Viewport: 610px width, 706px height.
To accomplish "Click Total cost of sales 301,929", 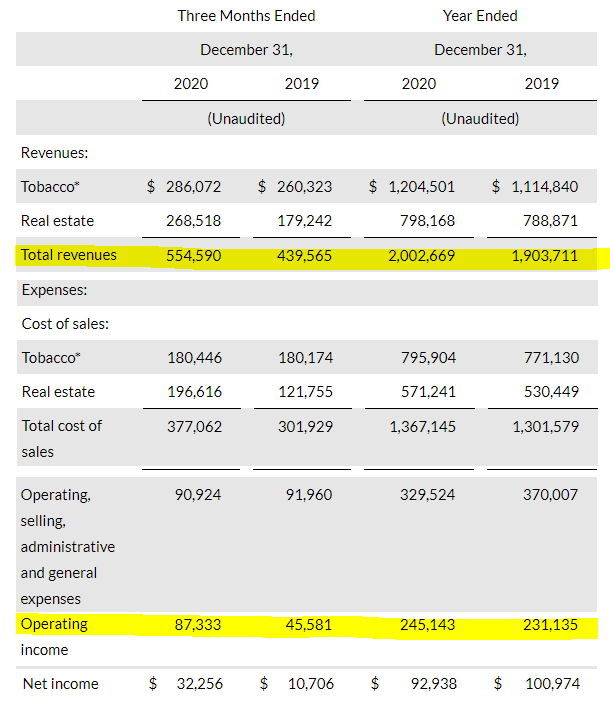I will pos(305,426).
